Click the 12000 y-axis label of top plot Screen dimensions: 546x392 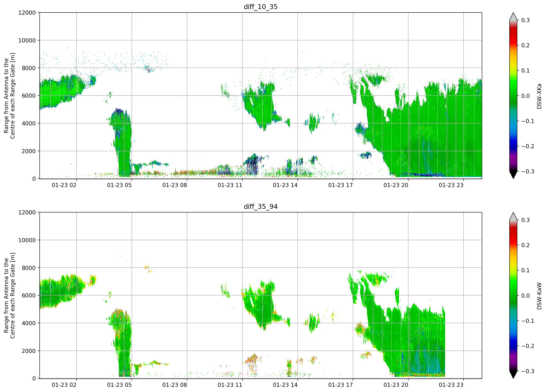coord(27,13)
